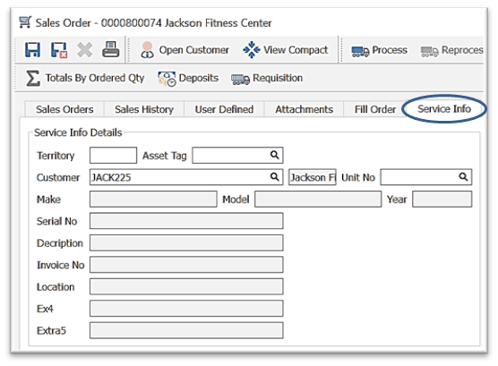Click the Asset Tag search magnifier

(x=274, y=155)
